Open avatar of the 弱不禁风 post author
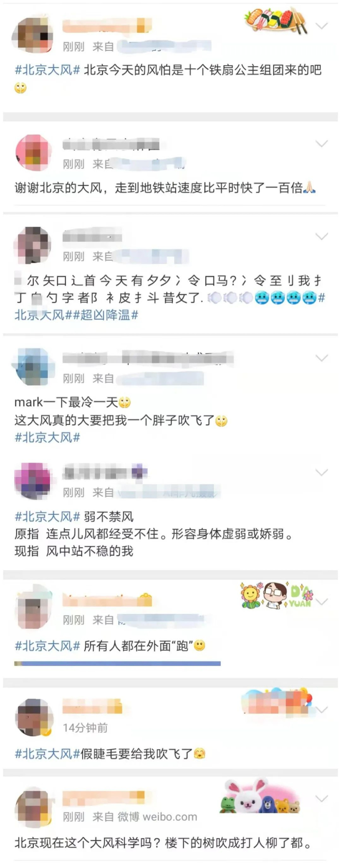 tap(33, 481)
